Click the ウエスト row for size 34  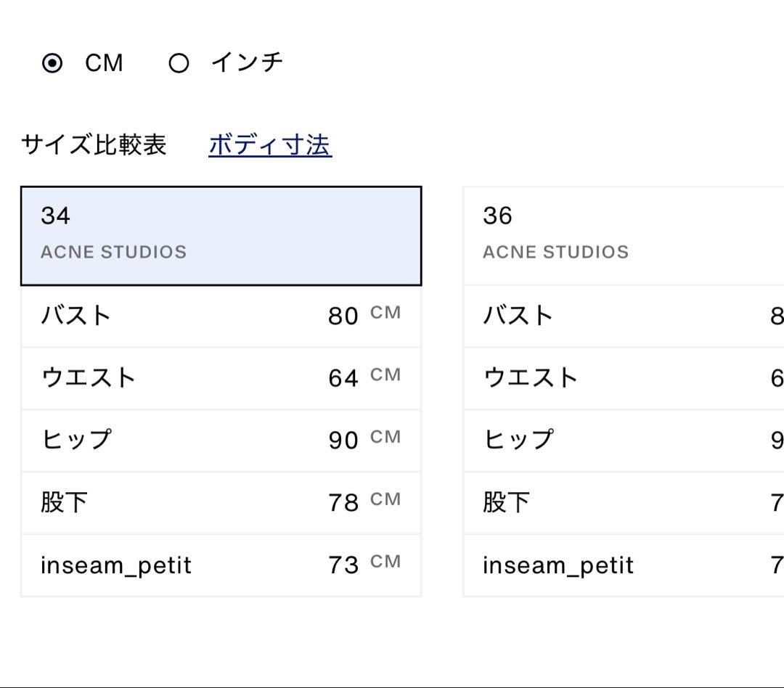pyautogui.click(x=221, y=377)
